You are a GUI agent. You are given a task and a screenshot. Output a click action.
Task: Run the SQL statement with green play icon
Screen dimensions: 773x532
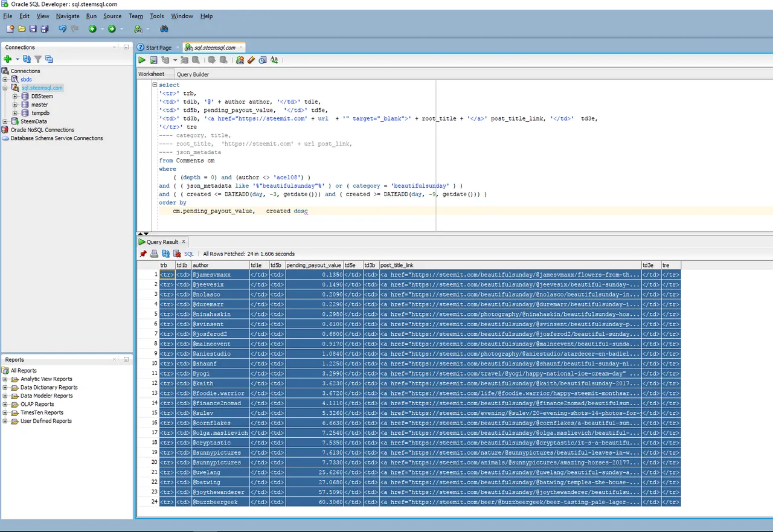[x=142, y=60]
